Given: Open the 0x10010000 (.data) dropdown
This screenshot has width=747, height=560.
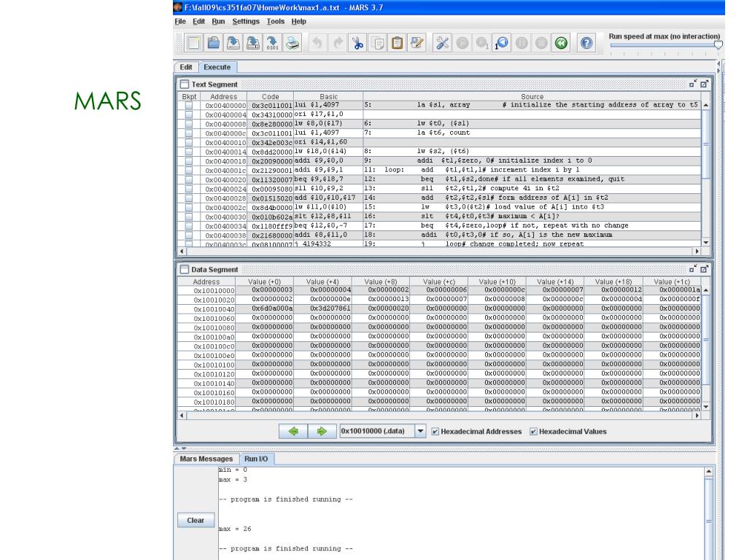Looking at the screenshot, I should click(420, 432).
